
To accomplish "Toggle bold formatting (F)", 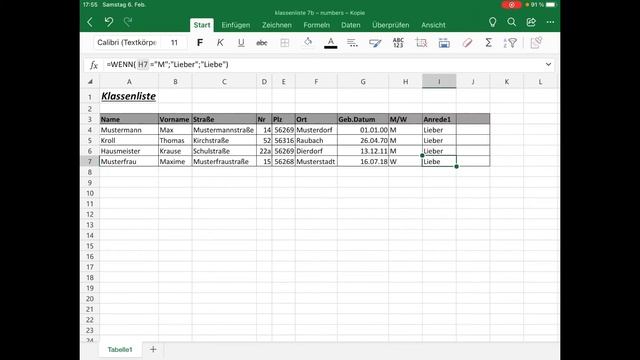I will coord(200,42).
